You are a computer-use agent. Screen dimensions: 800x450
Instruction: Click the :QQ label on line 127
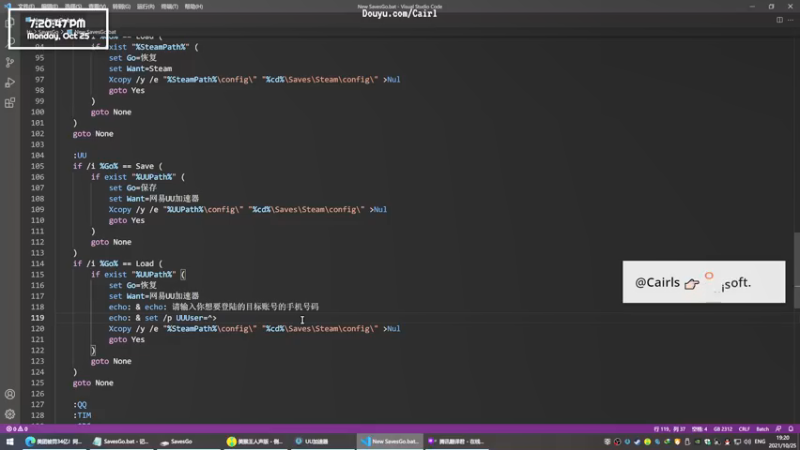(80, 405)
